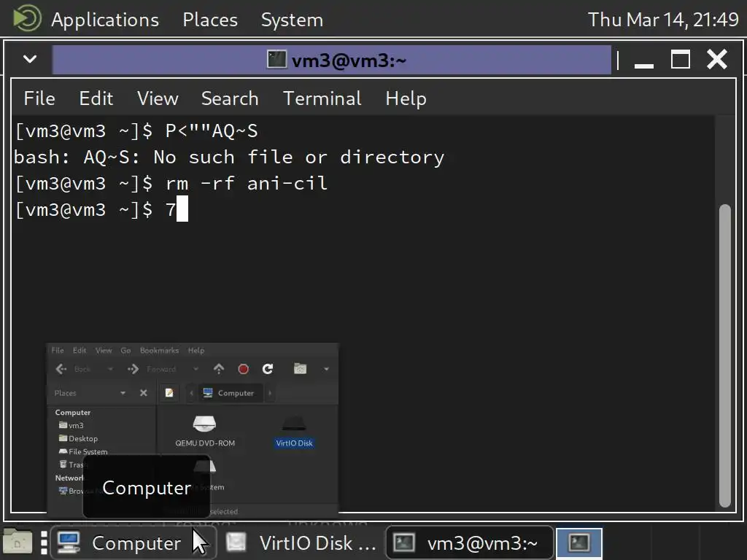The image size is (747, 560).
Task: Click the terminal icon in title bar
Action: [x=276, y=60]
